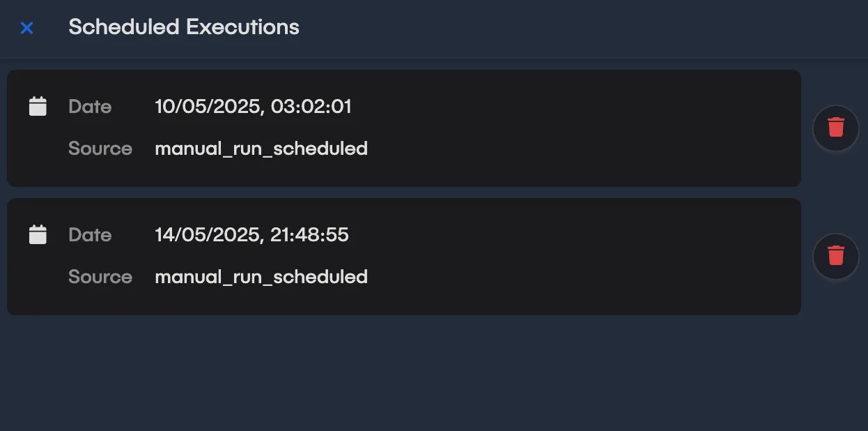Close the Scheduled Executions panel

click(26, 28)
